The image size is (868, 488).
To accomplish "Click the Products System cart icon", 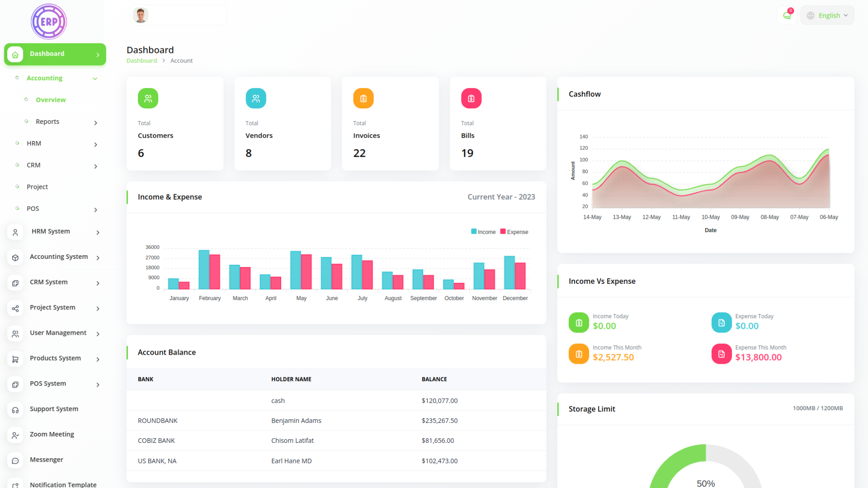I will click(15, 359).
